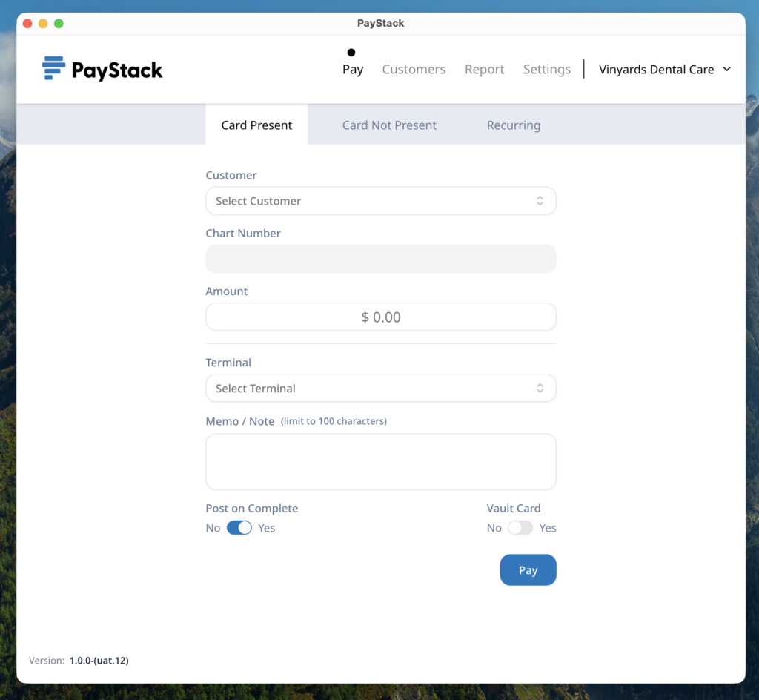Switch to the Card Not Present tab
The height and width of the screenshot is (700, 759).
click(389, 125)
